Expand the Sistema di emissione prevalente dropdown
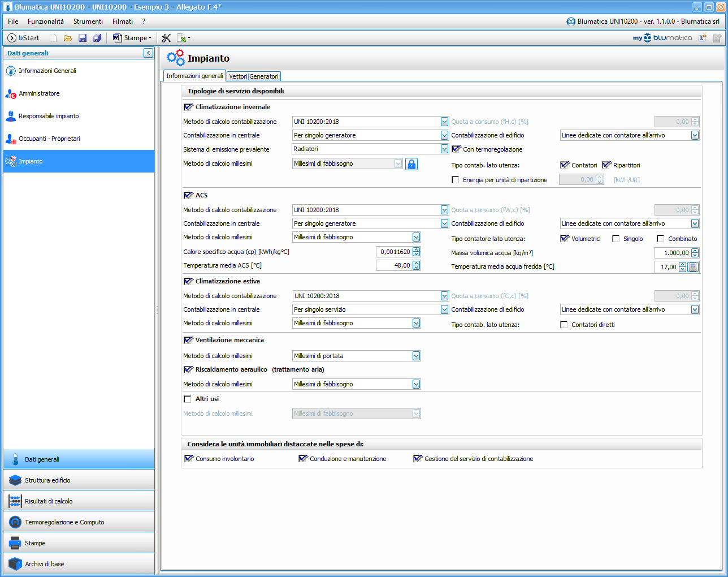Viewport: 728px width, 577px height. click(x=444, y=149)
